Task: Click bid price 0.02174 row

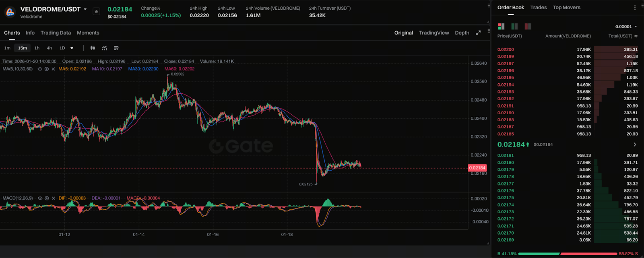Action: pyautogui.click(x=568, y=205)
